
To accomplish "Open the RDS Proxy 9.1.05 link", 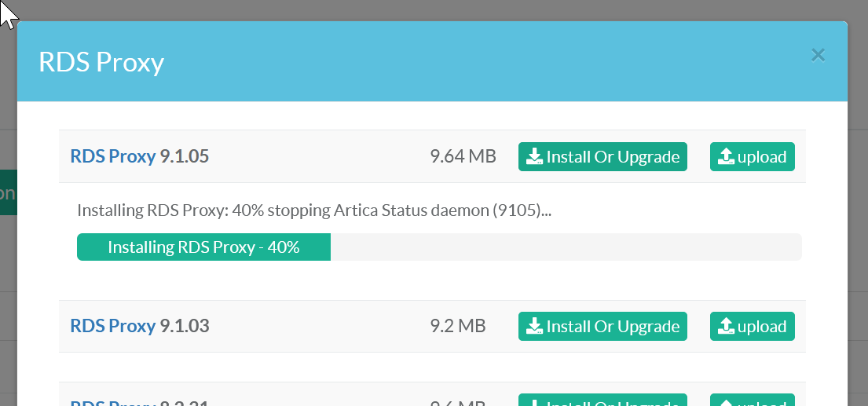I will 113,156.
